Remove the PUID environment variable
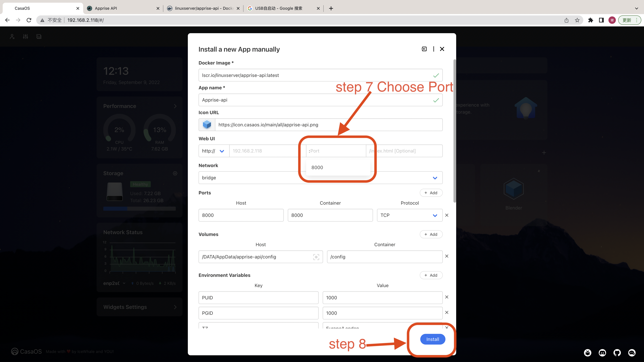This screenshot has width=644, height=362. [x=447, y=297]
